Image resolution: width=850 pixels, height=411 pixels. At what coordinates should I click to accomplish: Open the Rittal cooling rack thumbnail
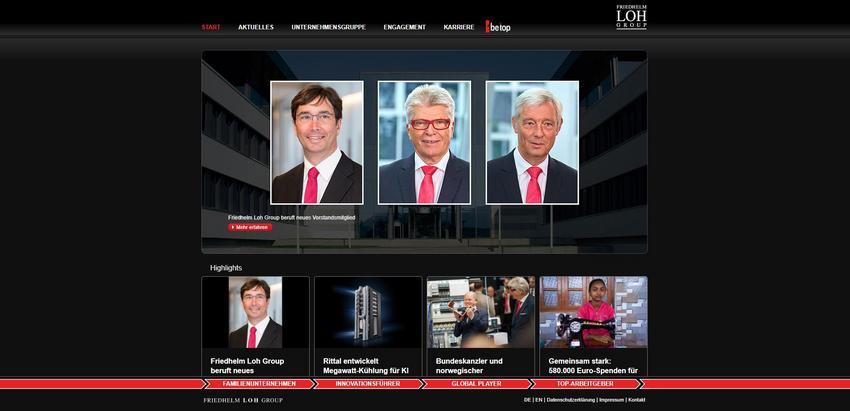(368, 312)
